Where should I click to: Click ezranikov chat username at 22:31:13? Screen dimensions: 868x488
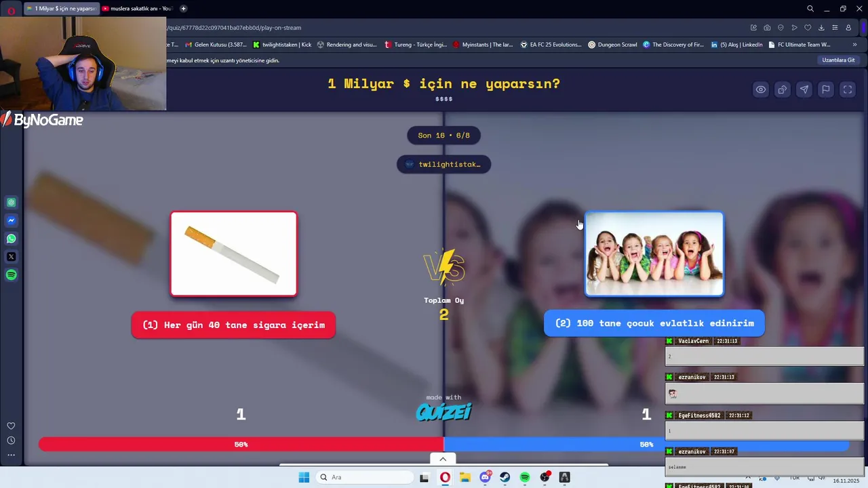pyautogui.click(x=691, y=377)
